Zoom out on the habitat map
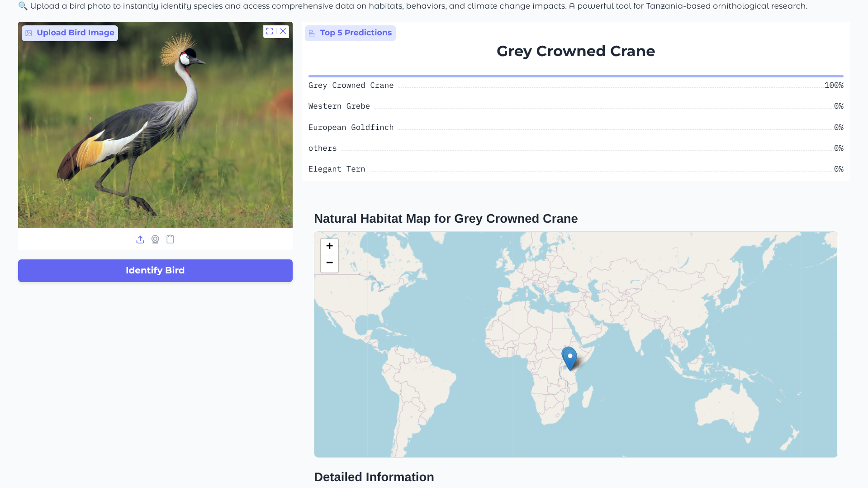Viewport: 868px width, 488px height. tap(329, 263)
